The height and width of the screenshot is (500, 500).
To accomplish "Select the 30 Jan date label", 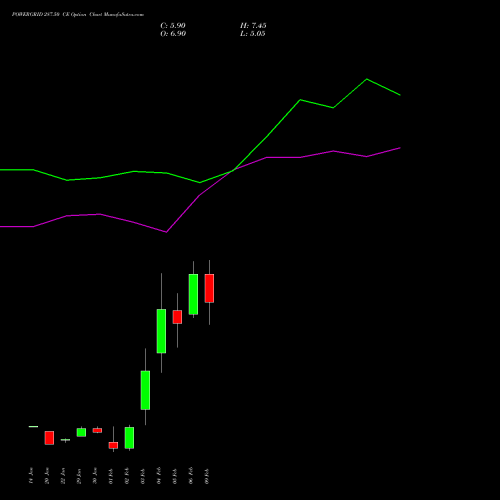I will [95, 476].
